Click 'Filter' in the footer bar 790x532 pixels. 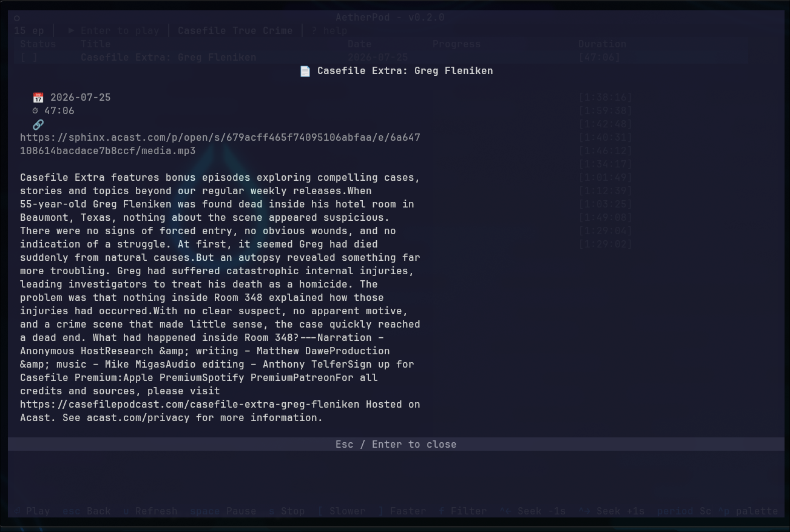click(x=469, y=511)
